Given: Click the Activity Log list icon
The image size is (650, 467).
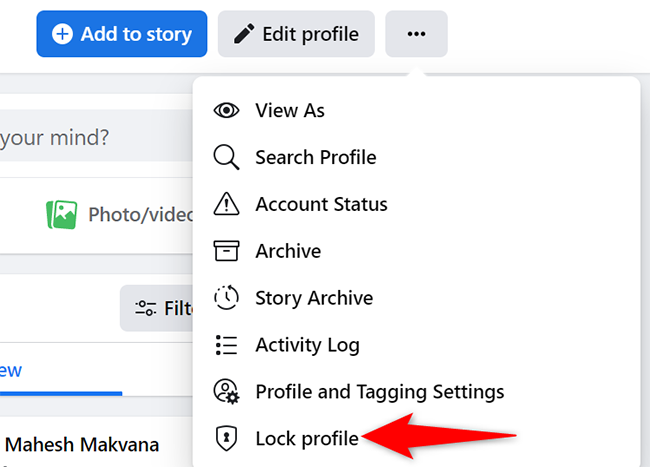Looking at the screenshot, I should 227,345.
